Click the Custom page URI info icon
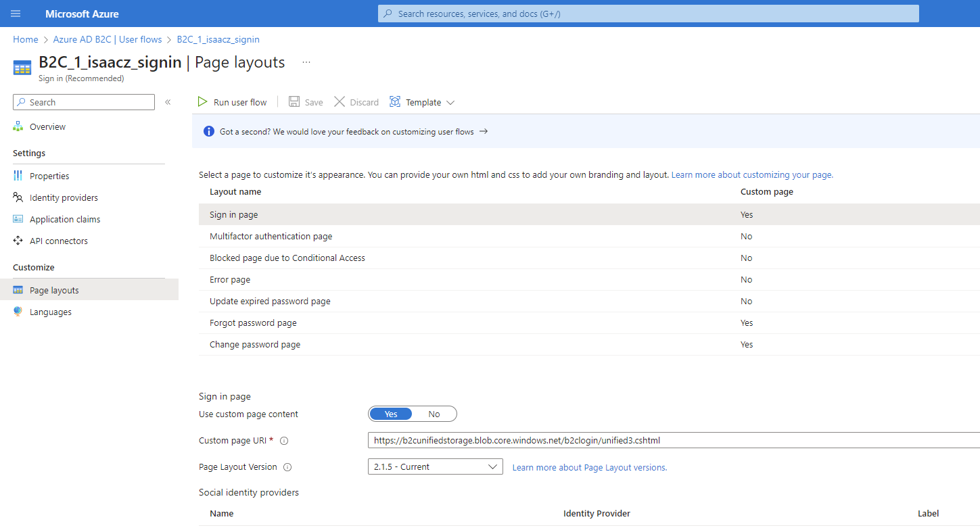Viewport: 980px width, 528px height. [284, 441]
